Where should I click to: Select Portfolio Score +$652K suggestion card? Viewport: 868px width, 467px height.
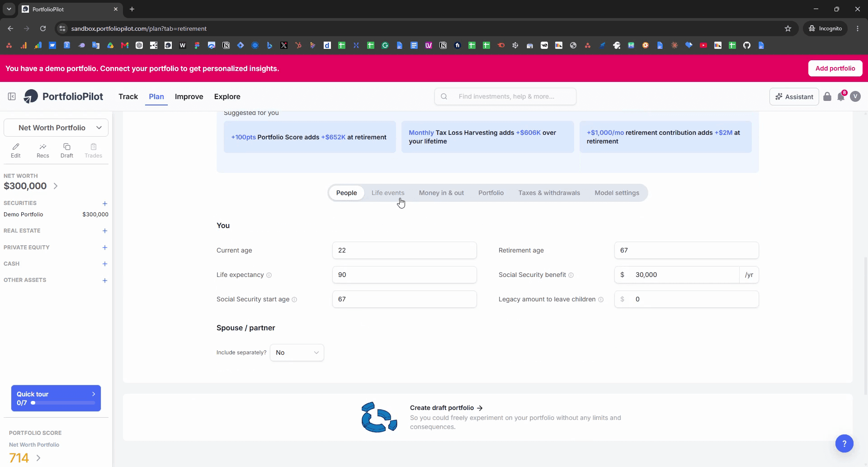(x=310, y=137)
